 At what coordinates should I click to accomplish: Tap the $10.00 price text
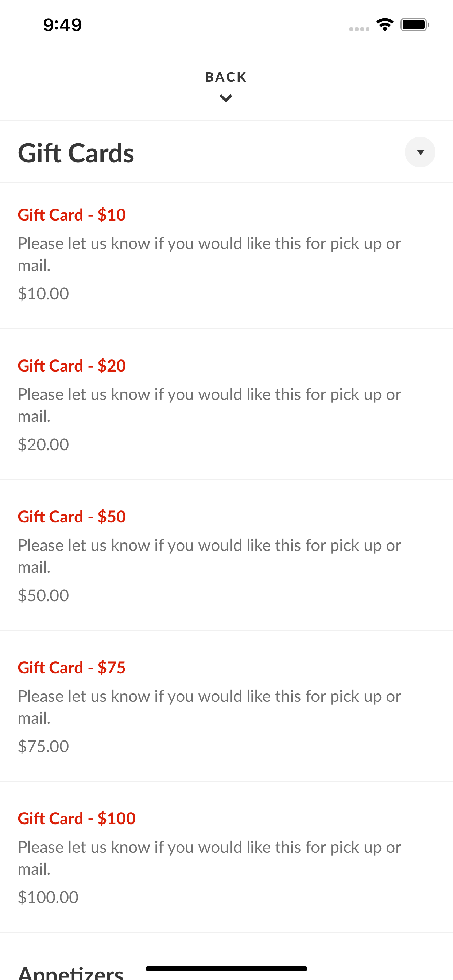(43, 293)
